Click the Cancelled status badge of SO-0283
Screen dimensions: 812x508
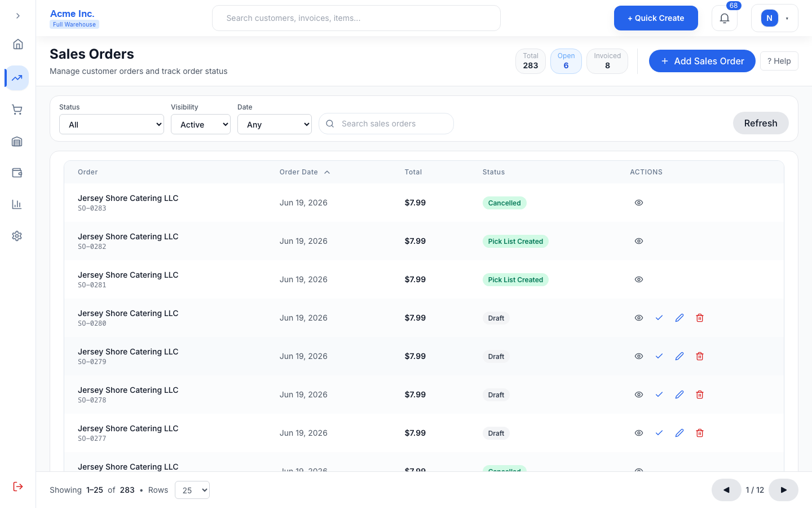pos(505,203)
